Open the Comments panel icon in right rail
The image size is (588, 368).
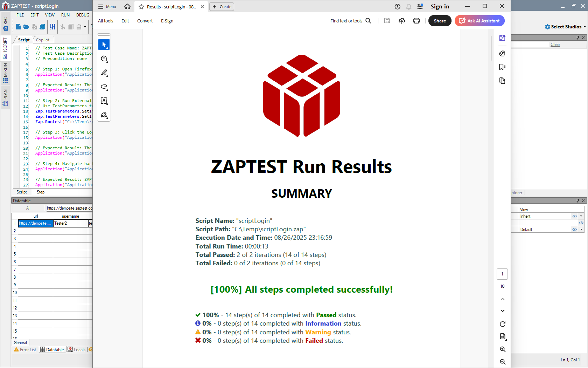(x=502, y=53)
